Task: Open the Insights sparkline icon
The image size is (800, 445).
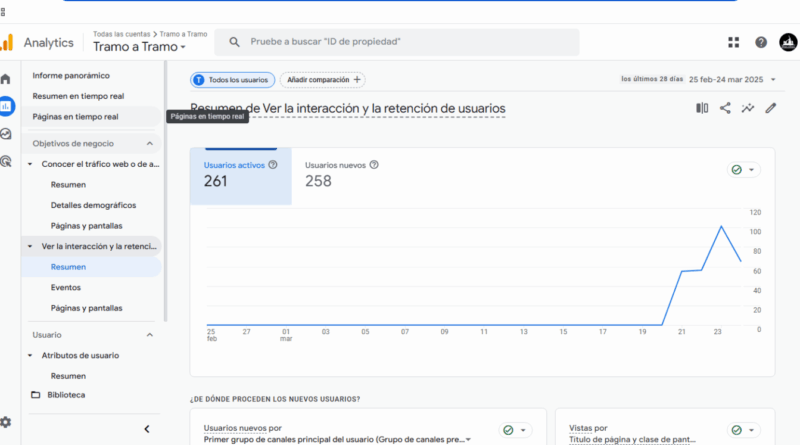Action: 748,108
